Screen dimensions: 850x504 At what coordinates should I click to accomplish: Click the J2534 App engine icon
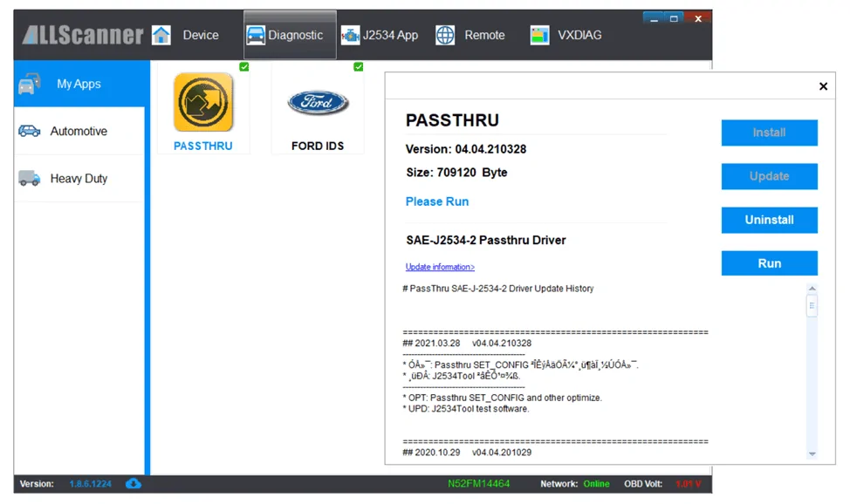pos(350,36)
